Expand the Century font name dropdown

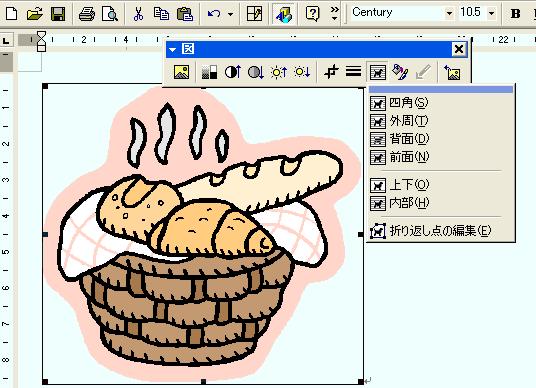449,13
